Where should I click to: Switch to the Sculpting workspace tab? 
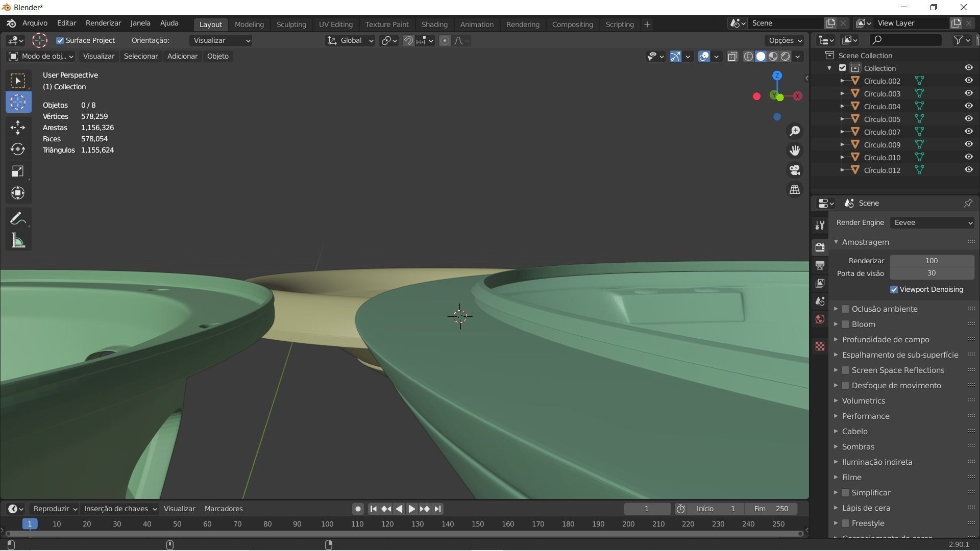(x=291, y=24)
